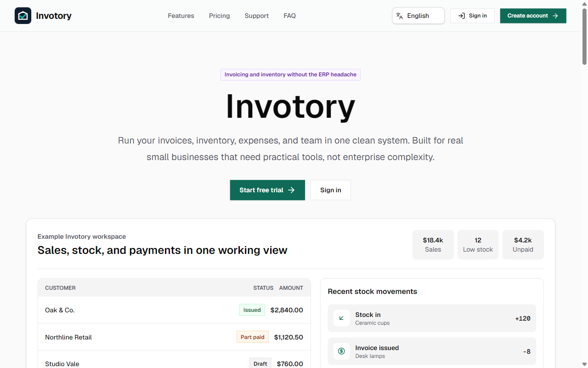Click the Stock in arrow icon
Viewport: 588px width, 368px height.
click(x=341, y=318)
